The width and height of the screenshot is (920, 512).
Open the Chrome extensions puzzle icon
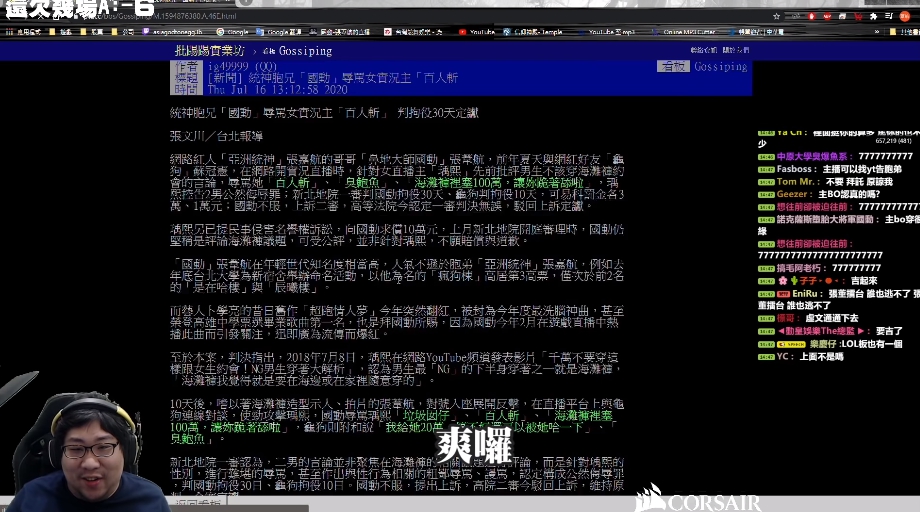[x=872, y=17]
